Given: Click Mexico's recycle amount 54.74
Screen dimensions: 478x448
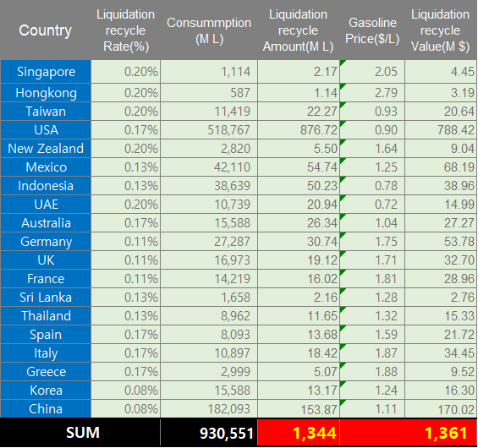Looking at the screenshot, I should [x=299, y=167].
